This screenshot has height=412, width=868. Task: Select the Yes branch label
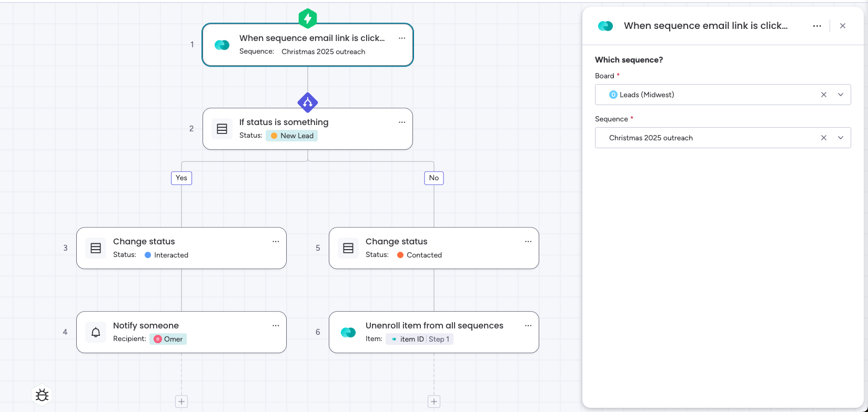181,178
